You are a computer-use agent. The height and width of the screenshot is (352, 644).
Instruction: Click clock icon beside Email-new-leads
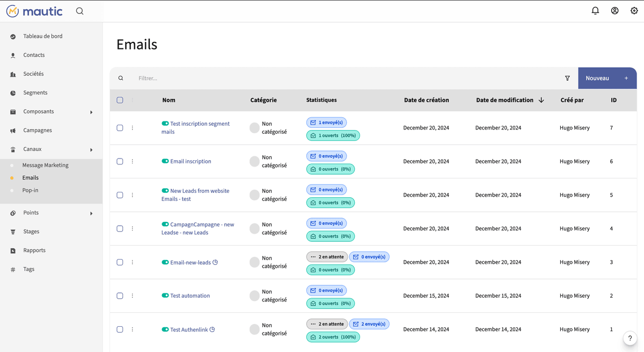pyautogui.click(x=215, y=262)
